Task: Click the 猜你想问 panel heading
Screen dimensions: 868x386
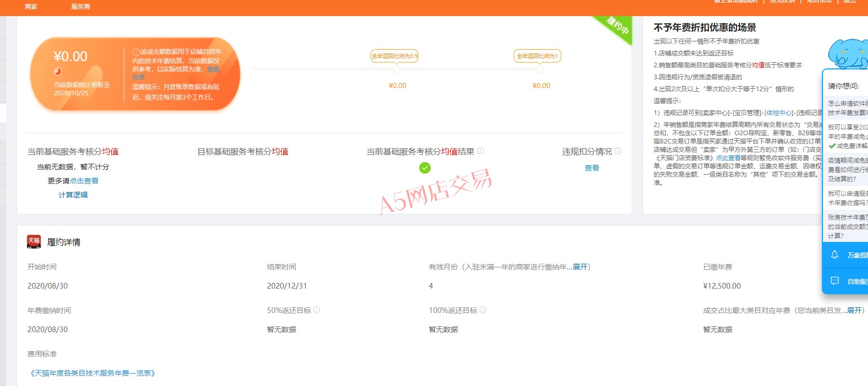Action: pyautogui.click(x=843, y=86)
